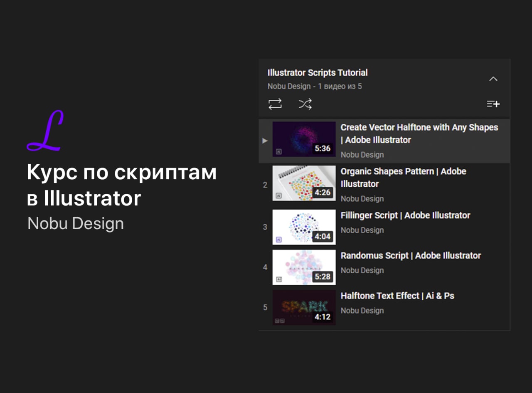Select title "Fillinger Script | Adobe Illustrator"

405,215
